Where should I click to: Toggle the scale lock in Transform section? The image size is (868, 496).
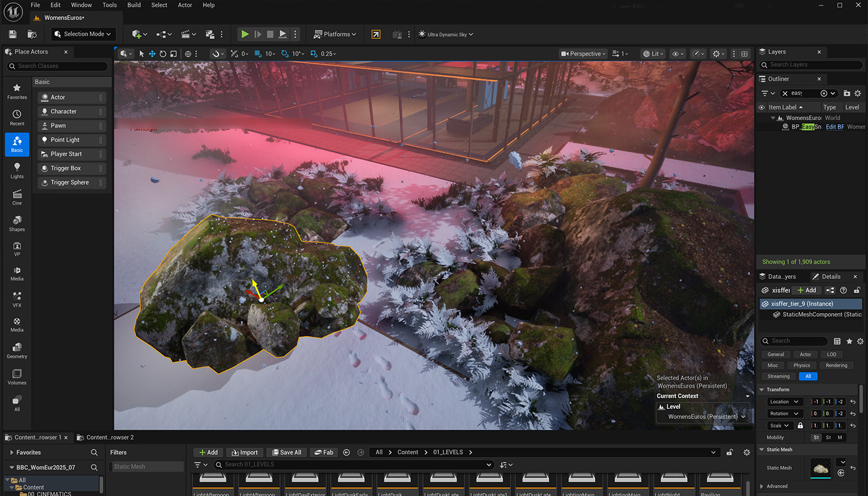pos(800,425)
